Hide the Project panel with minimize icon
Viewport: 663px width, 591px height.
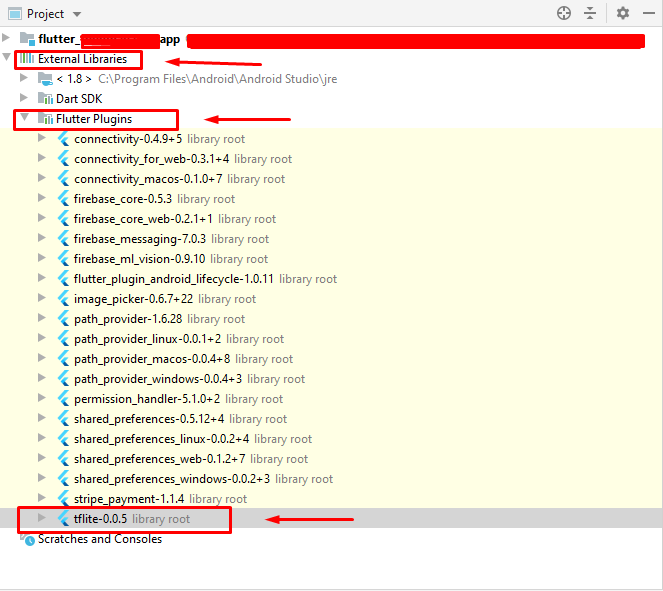[x=647, y=13]
